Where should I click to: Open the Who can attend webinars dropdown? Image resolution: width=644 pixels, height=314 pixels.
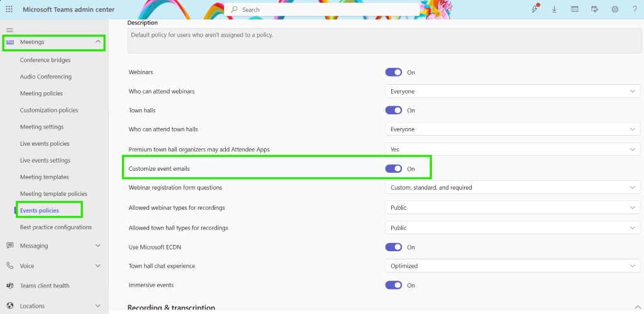(x=513, y=91)
